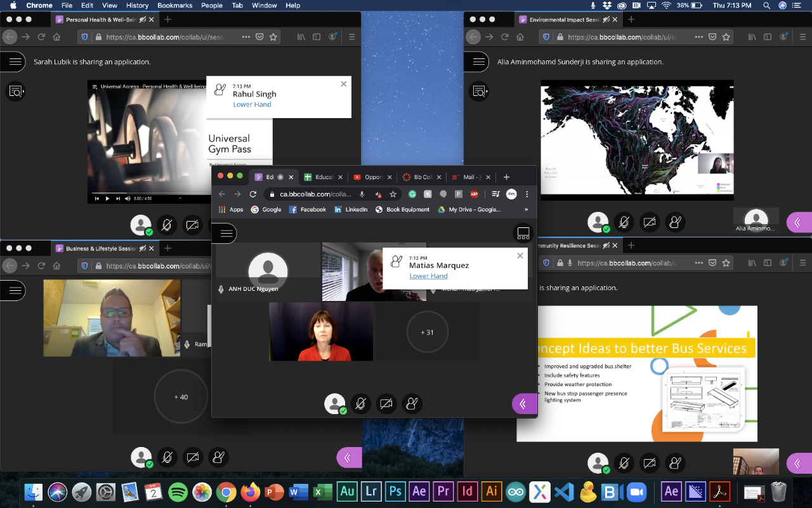Toggle camera sharing in the Chrome session
This screenshot has width=812, height=508.
pos(386,403)
